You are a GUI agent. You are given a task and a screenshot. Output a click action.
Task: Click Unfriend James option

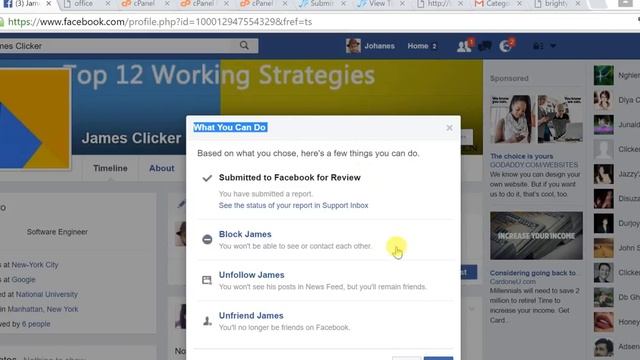(251, 316)
